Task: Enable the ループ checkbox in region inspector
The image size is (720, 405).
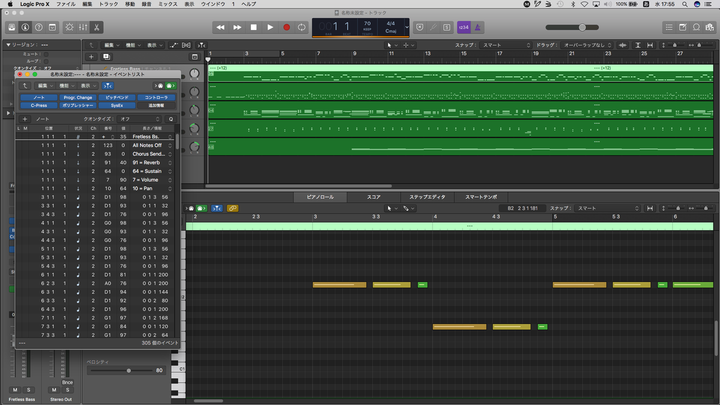Action: [46, 61]
